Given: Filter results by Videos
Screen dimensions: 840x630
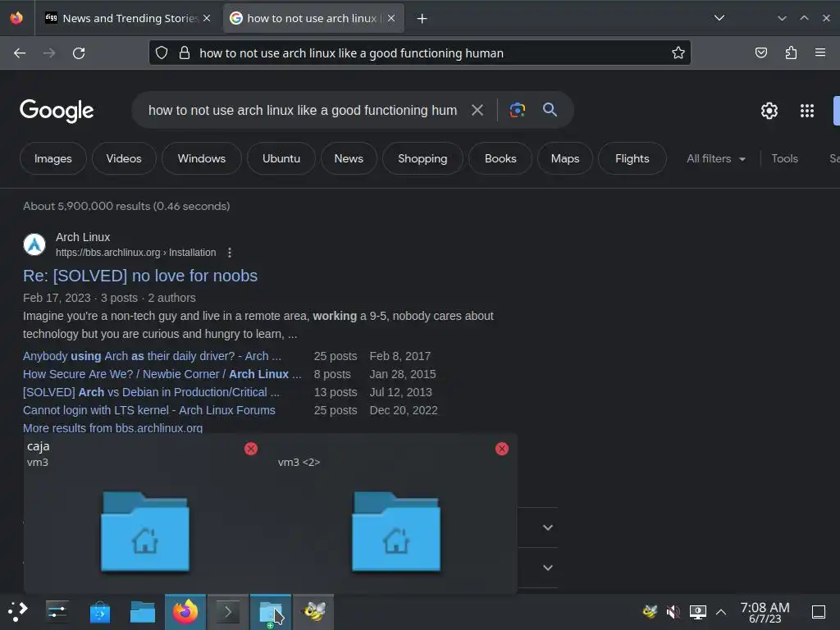Looking at the screenshot, I should [x=124, y=158].
